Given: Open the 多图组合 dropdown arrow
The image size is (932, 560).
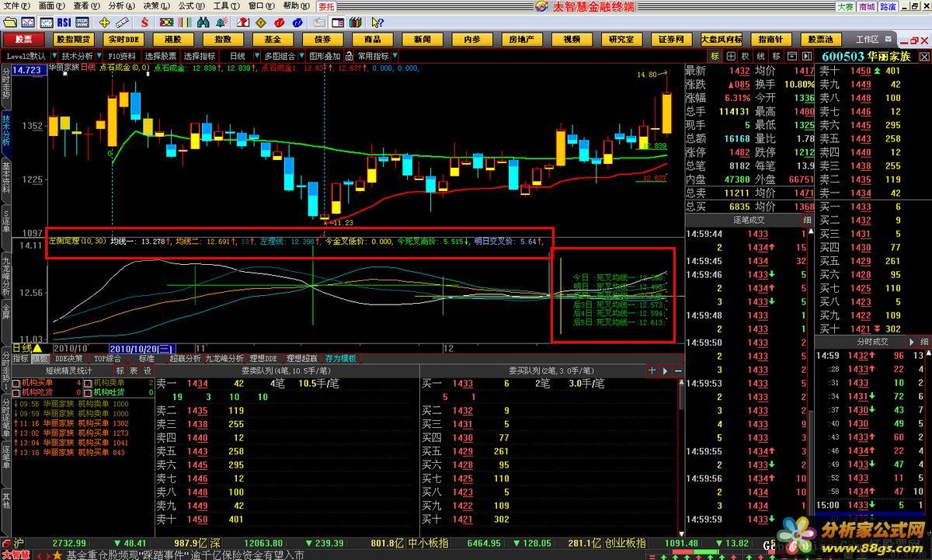Looking at the screenshot, I should pyautogui.click(x=301, y=57).
